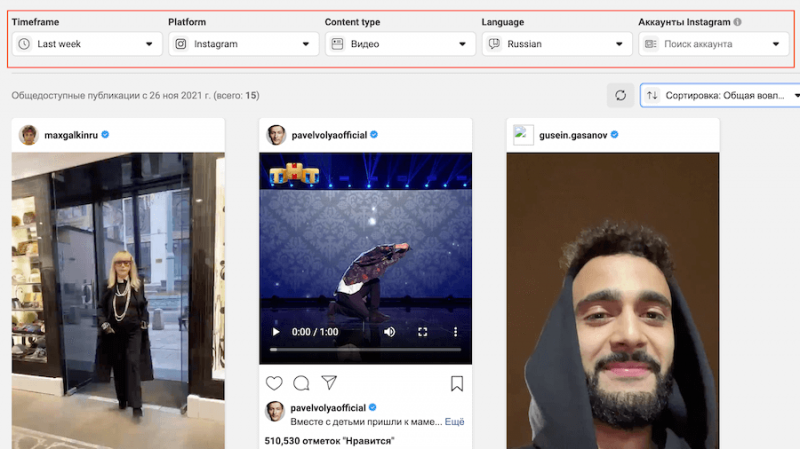Open the Timeframe dropdown set to Last week
800x449 pixels.
[x=87, y=44]
